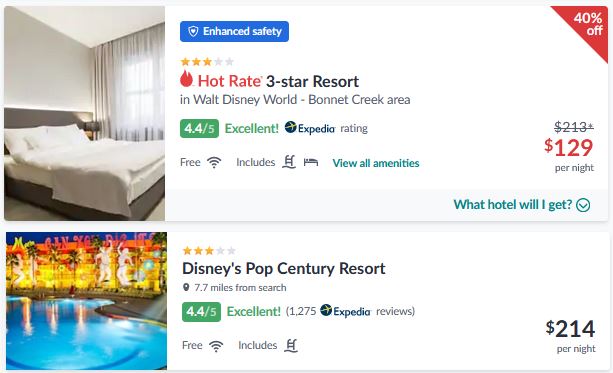Click the pool icon on the Pop Century listing
The height and width of the screenshot is (373, 613).
290,346
